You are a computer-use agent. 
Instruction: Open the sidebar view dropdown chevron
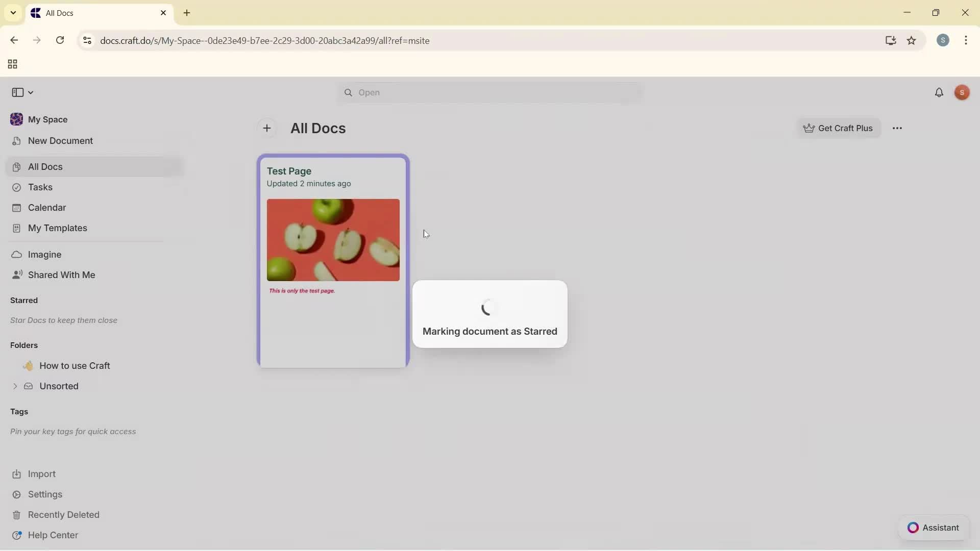coord(31,92)
